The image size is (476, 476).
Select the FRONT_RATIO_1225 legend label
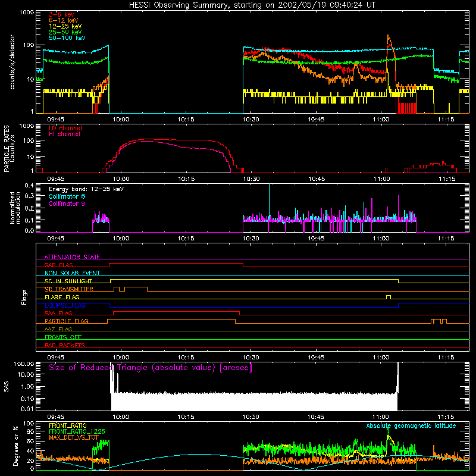[x=77, y=431]
